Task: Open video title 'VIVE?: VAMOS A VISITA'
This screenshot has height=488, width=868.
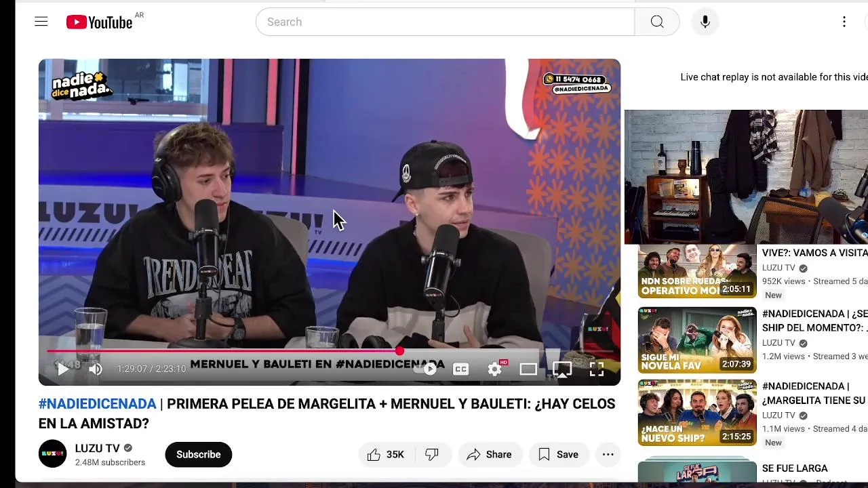Action: pyautogui.click(x=814, y=253)
